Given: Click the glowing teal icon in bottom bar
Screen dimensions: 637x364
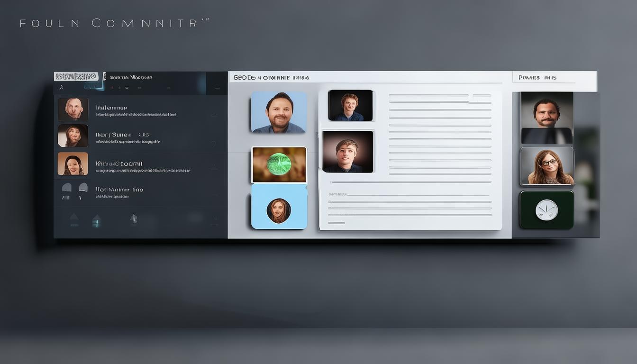Looking at the screenshot, I should 97,220.
